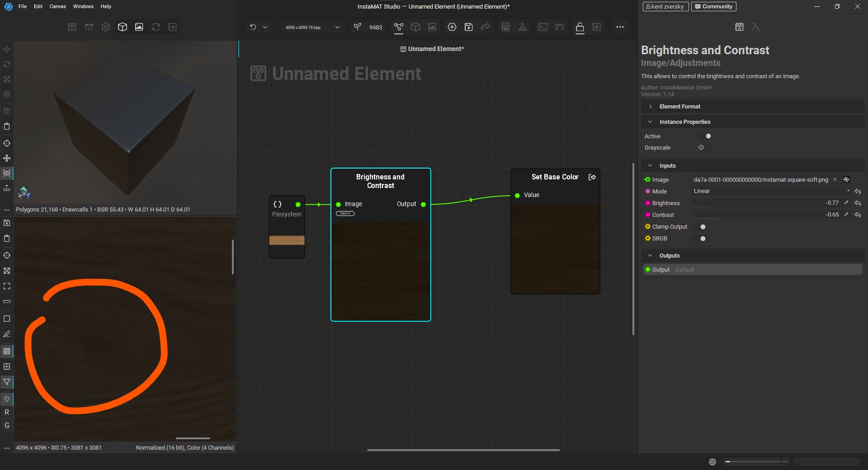This screenshot has height=470, width=868.
Task: Click the exit arrow icon on Set Base Color
Action: pyautogui.click(x=592, y=177)
